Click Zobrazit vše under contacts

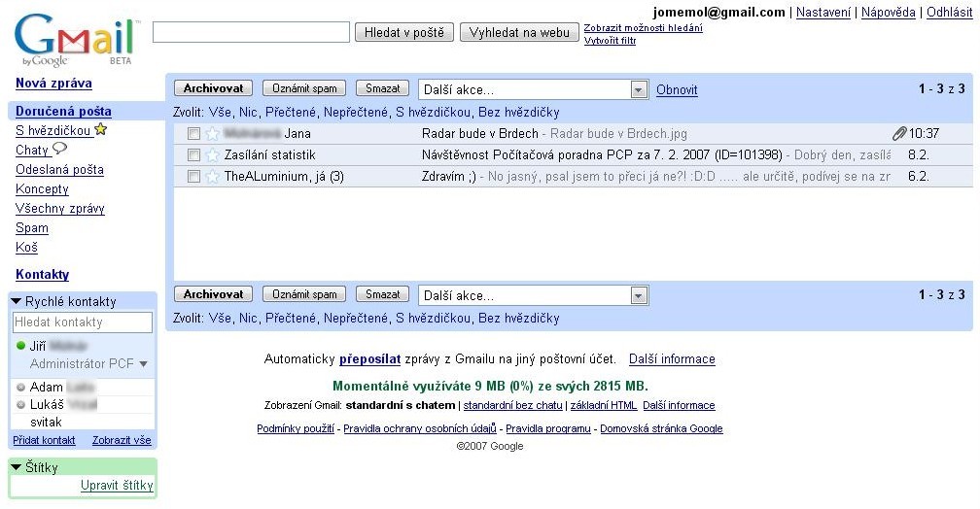coord(122,440)
